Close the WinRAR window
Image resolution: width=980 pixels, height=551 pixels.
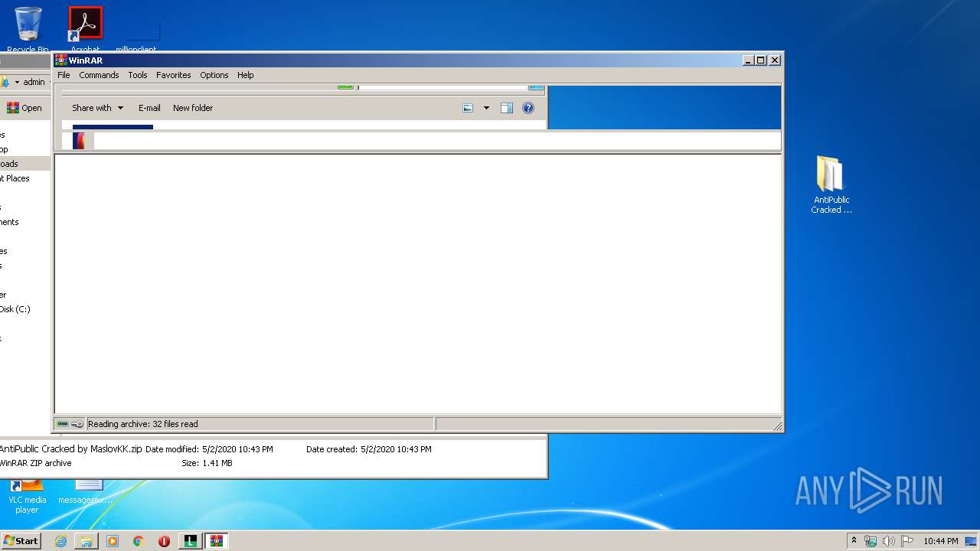(775, 60)
